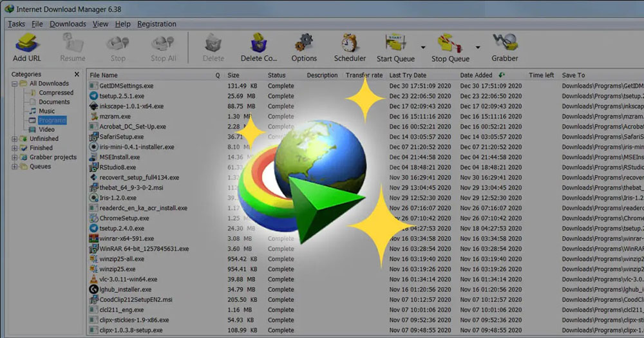Click the ChromeSetup.exe file icon
Image resolution: width=644 pixels, height=338 pixels.
click(x=93, y=218)
